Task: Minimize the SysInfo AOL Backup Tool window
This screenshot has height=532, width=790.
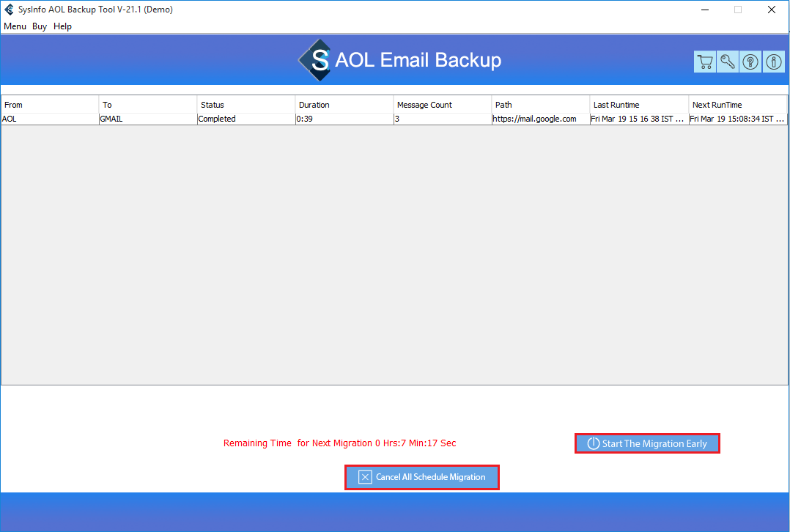Action: coord(705,10)
